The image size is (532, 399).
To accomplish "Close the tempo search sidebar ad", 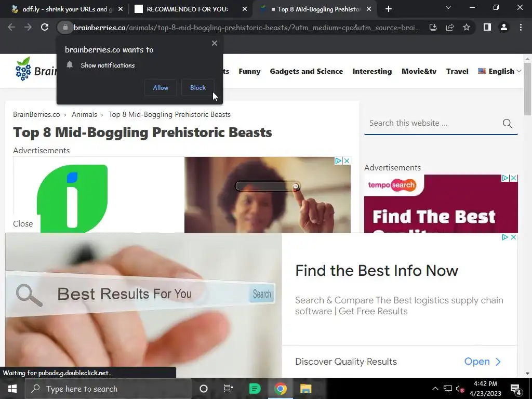I will (x=514, y=178).
